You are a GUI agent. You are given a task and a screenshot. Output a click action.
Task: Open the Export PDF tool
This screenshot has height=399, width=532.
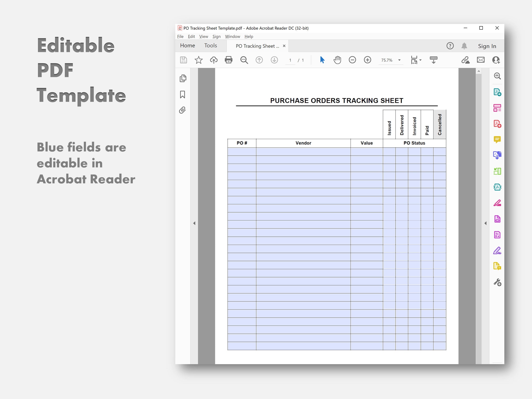tap(497, 92)
